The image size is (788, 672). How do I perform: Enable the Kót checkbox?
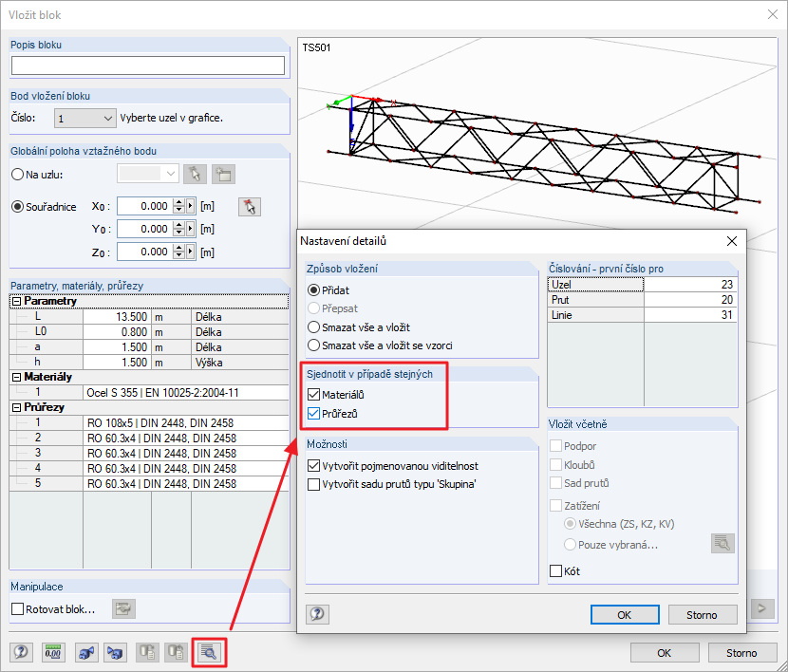tap(555, 571)
